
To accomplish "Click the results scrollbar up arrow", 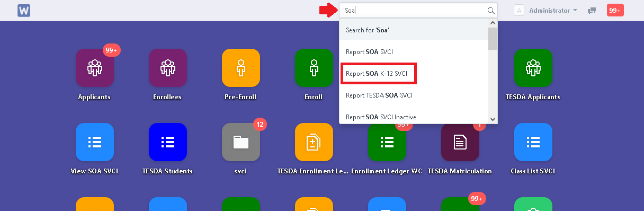I will pyautogui.click(x=493, y=23).
